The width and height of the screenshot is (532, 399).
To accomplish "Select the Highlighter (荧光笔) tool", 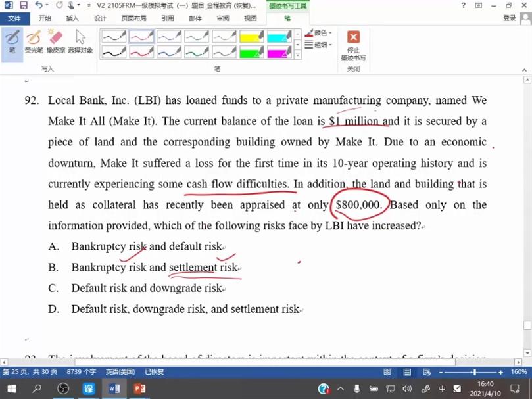I will pos(34,42).
